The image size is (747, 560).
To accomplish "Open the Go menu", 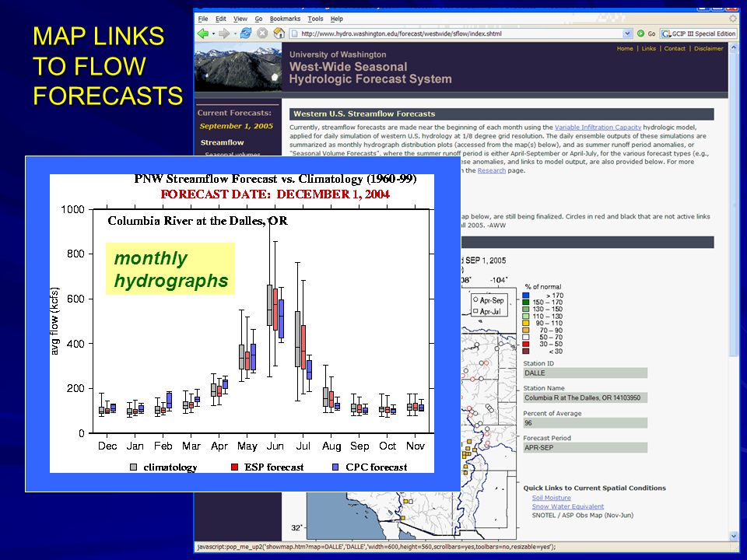I will 258,19.
